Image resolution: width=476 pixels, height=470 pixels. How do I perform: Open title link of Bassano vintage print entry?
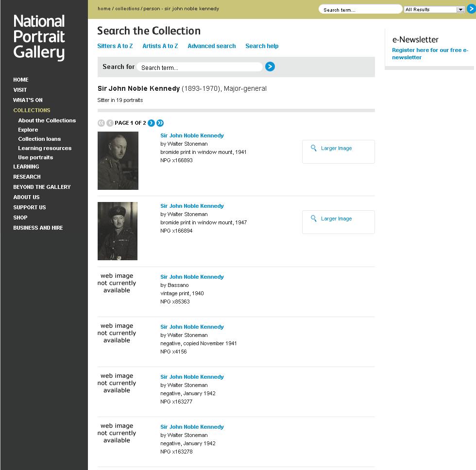[192, 277]
